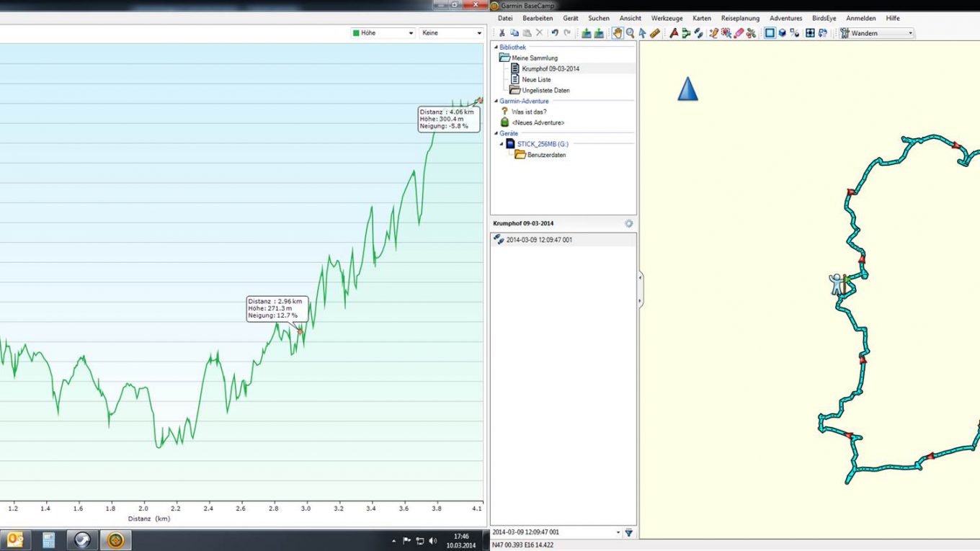This screenshot has width=980, height=551.
Task: Select the Divide scissors tool
Action: pos(751,33)
